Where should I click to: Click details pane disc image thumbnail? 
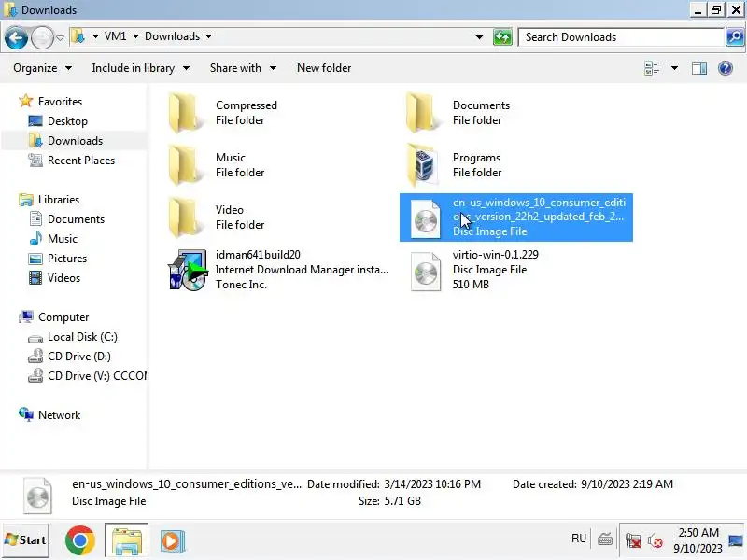coord(37,496)
